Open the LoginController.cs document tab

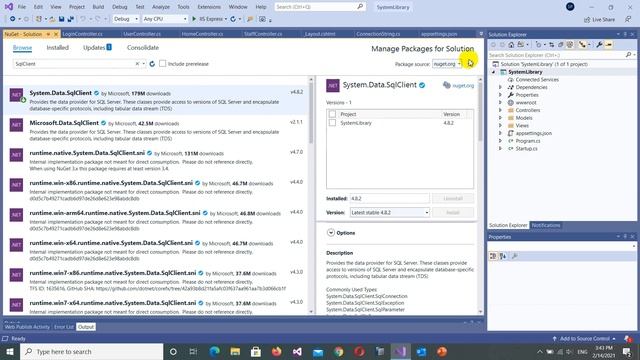pos(82,34)
